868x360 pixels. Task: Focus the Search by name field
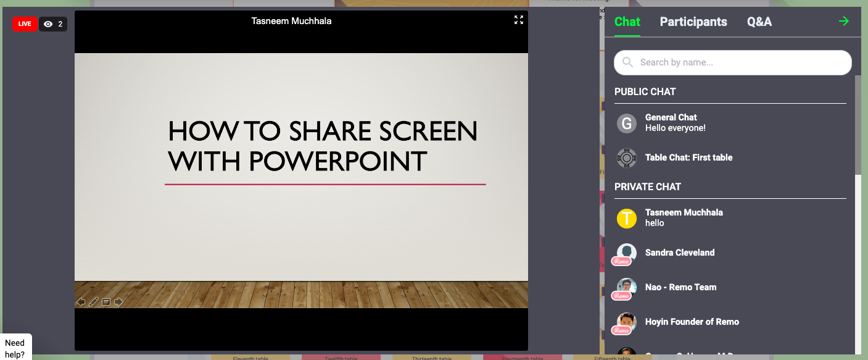tap(733, 62)
